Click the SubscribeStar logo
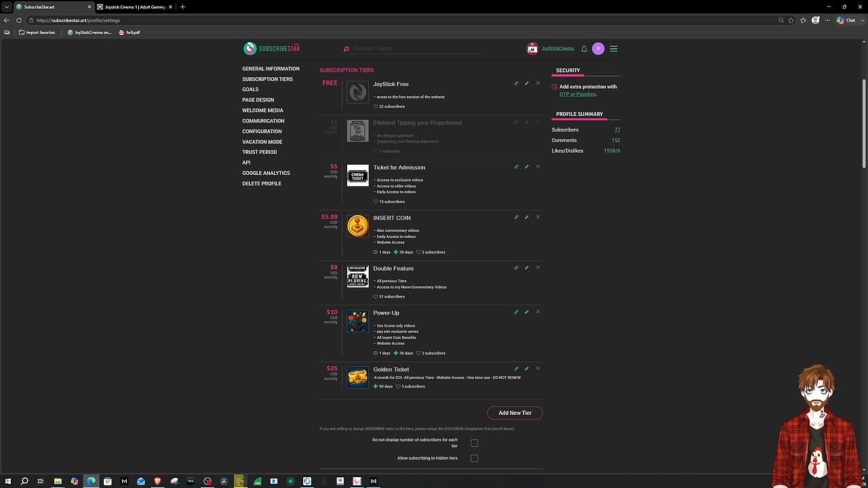868x488 pixels. 272,48
